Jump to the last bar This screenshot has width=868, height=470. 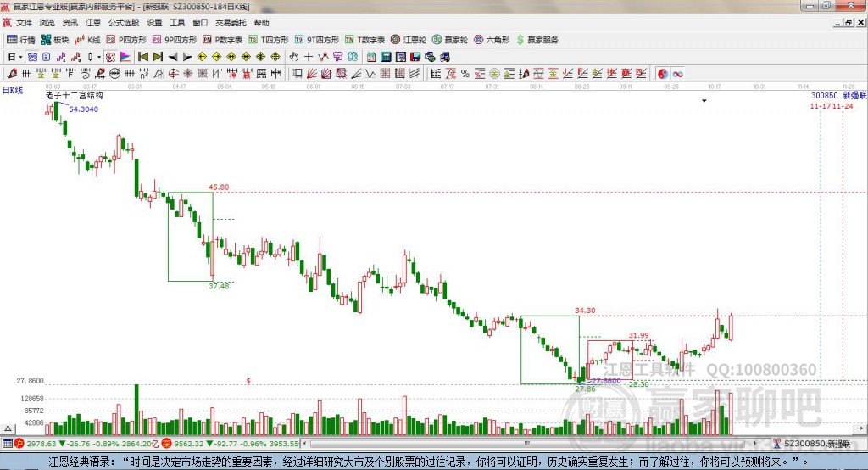point(158,57)
